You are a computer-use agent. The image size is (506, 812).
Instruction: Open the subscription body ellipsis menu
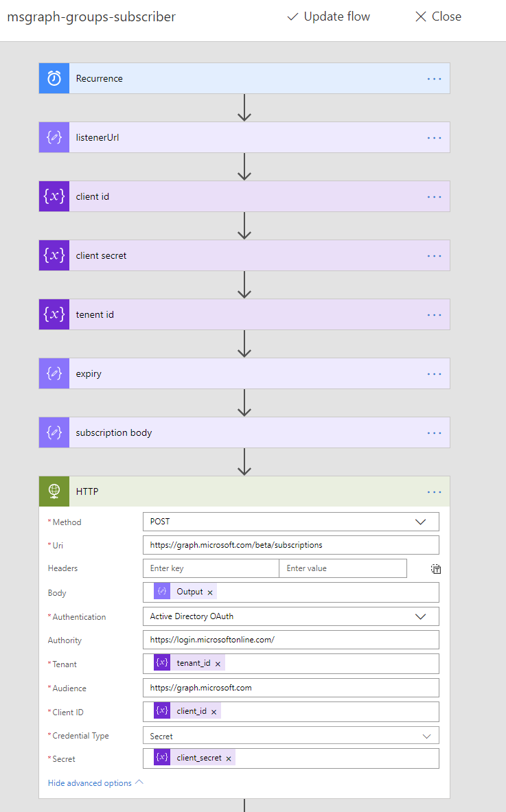tap(434, 432)
